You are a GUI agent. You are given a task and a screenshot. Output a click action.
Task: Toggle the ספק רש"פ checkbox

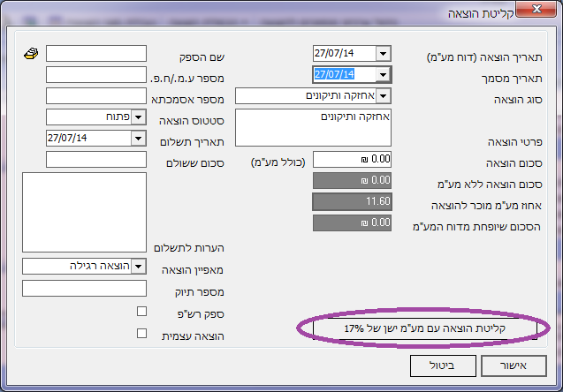tap(141, 312)
